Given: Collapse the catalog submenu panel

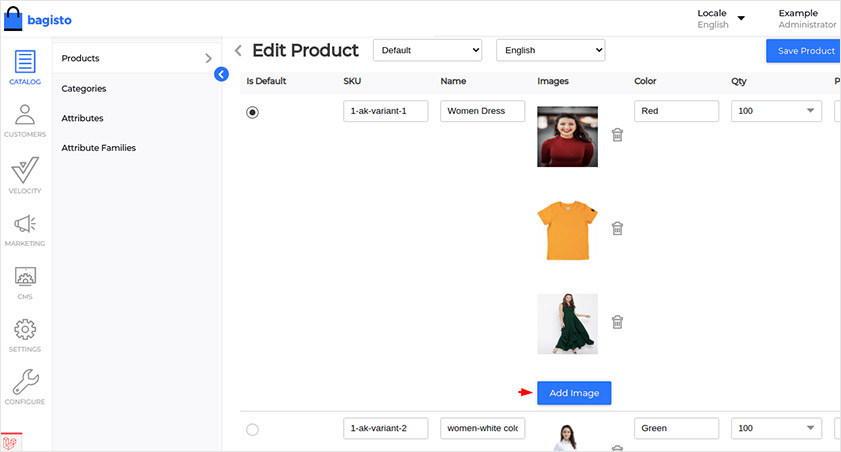Looking at the screenshot, I should [222, 74].
